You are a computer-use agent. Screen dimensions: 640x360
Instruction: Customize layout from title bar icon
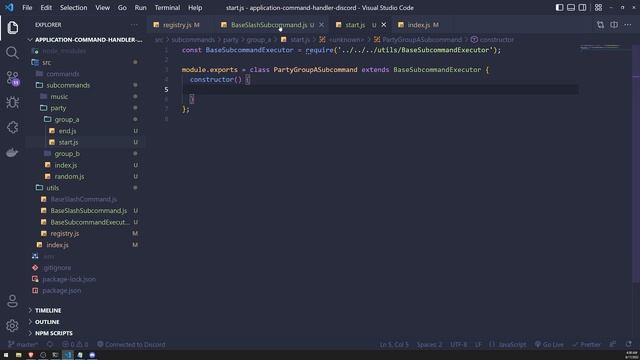point(598,8)
